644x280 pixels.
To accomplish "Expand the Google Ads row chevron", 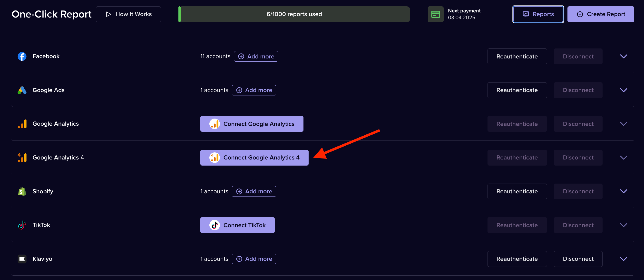I will (x=624, y=90).
